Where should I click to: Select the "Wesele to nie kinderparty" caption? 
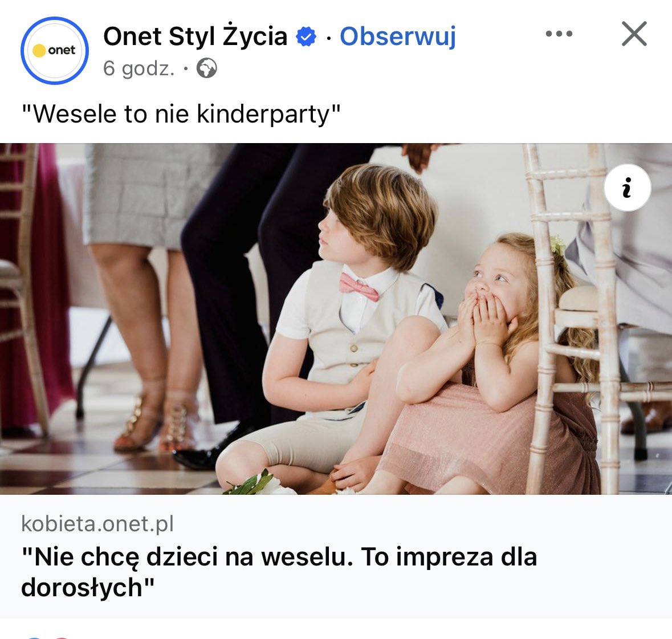click(181, 114)
